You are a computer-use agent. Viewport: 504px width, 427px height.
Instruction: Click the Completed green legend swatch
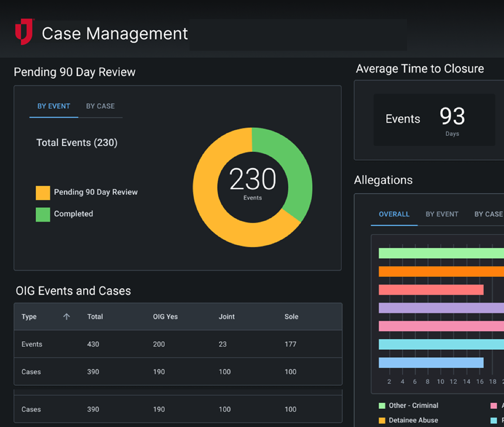pos(43,215)
